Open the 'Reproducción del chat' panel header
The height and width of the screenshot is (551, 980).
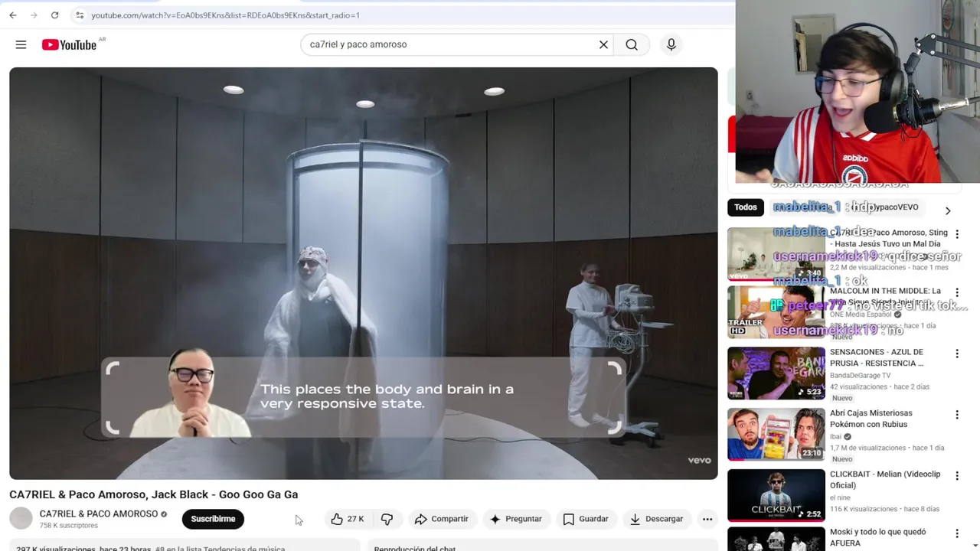[543, 546]
